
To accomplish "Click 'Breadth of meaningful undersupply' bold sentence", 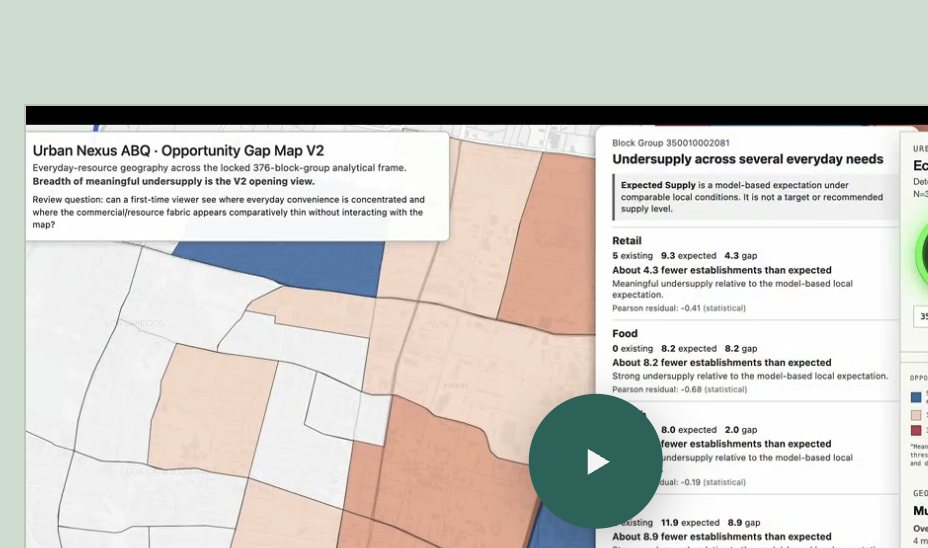I will [173, 181].
